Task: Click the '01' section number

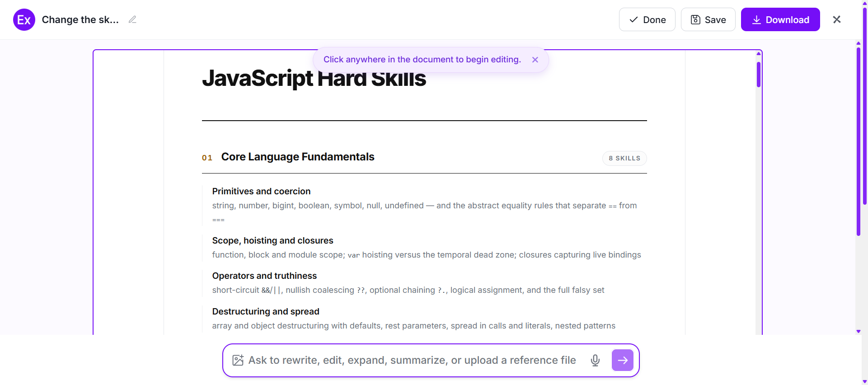Action: (207, 158)
